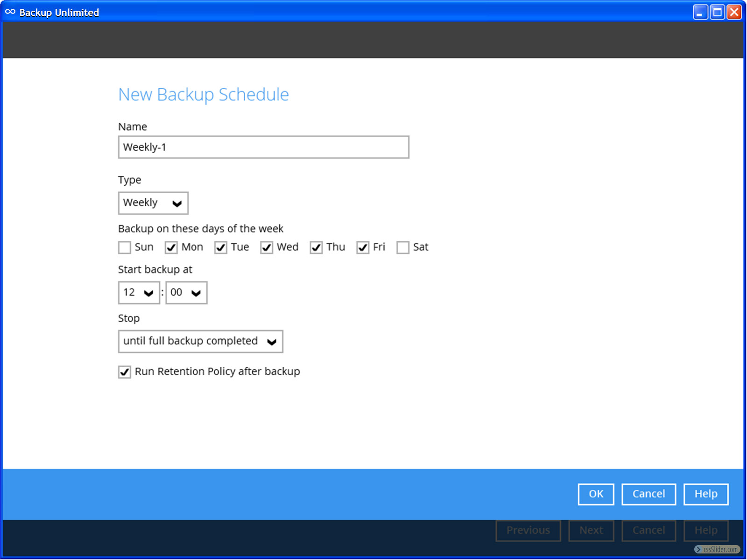This screenshot has width=747, height=560.
Task: Open the schedule Type dropdown
Action: click(x=153, y=203)
